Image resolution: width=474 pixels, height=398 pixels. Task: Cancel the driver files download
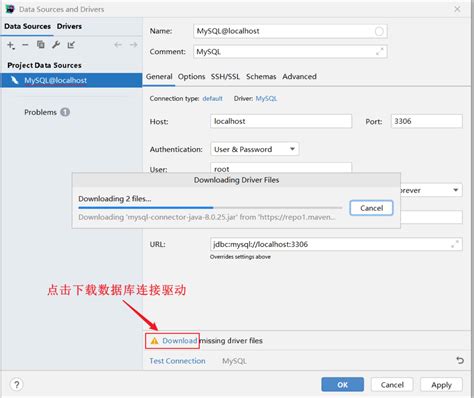(371, 208)
